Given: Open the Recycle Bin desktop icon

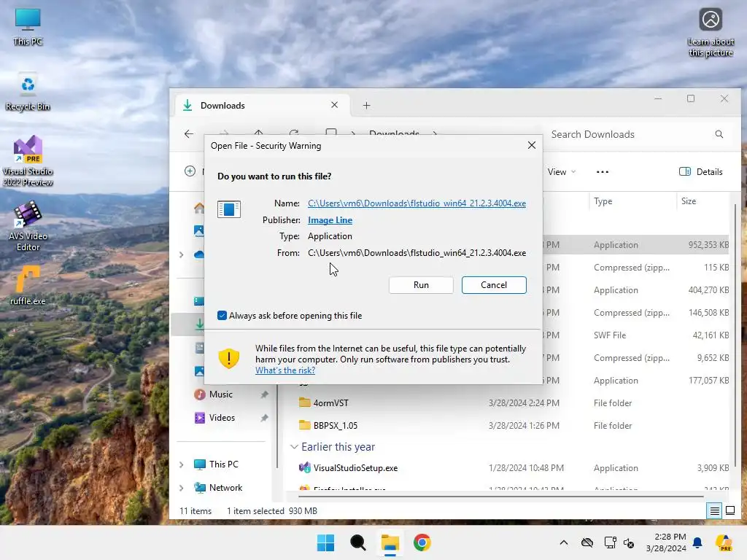Looking at the screenshot, I should [x=28, y=93].
